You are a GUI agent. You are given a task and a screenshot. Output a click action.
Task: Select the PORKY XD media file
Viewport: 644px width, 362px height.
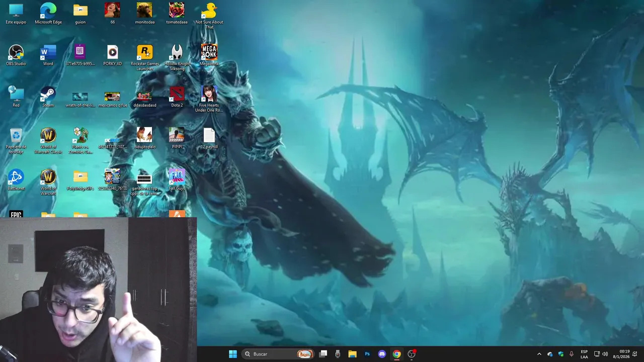coord(112,55)
